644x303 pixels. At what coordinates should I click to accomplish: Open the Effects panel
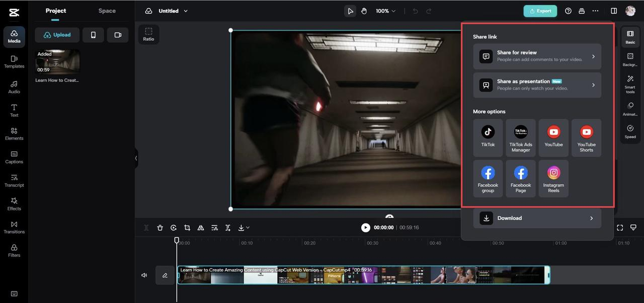point(14,204)
